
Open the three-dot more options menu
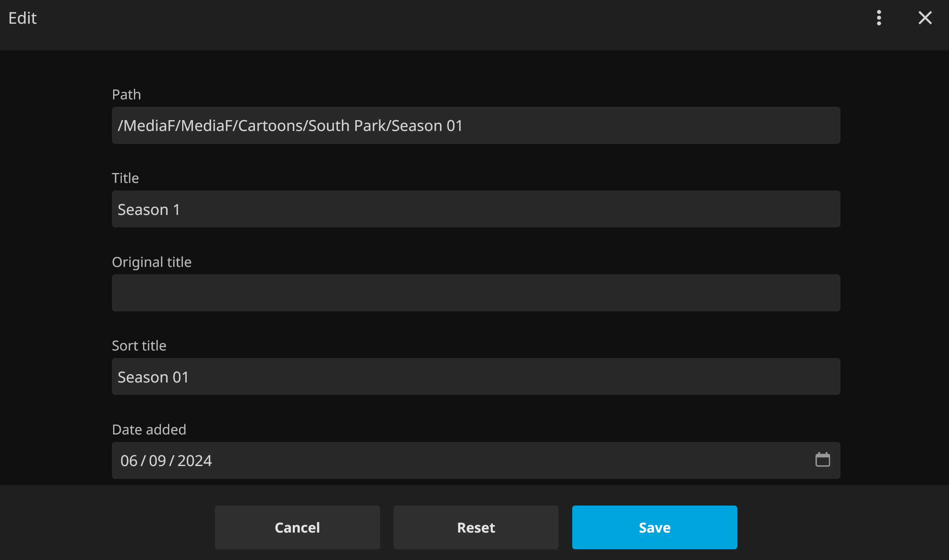click(x=879, y=18)
